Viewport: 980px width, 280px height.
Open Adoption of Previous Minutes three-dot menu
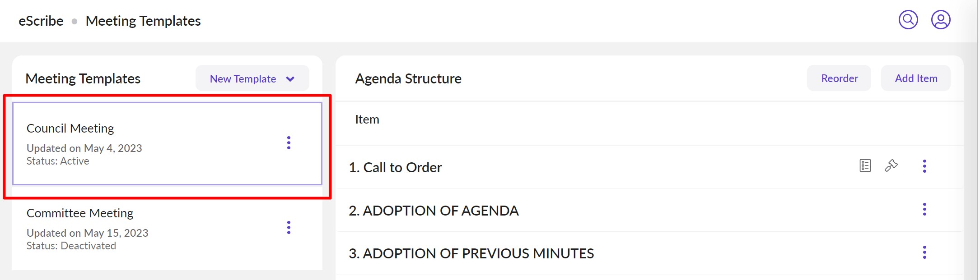(x=924, y=252)
